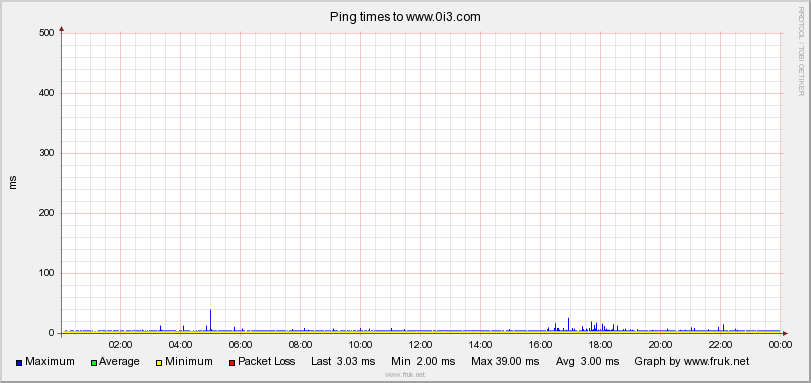
Task: Click the 18:00 time axis label
Action: (600, 344)
